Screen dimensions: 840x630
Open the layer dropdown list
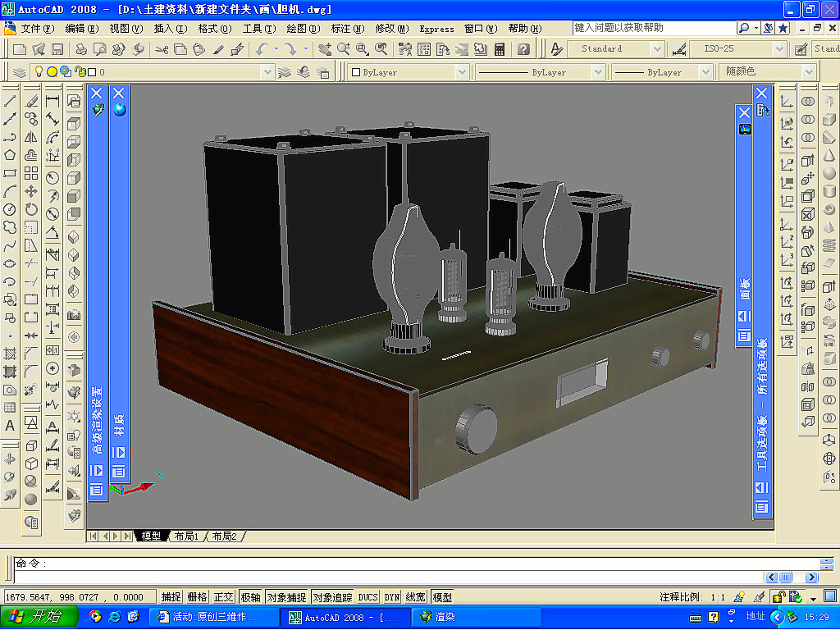267,72
